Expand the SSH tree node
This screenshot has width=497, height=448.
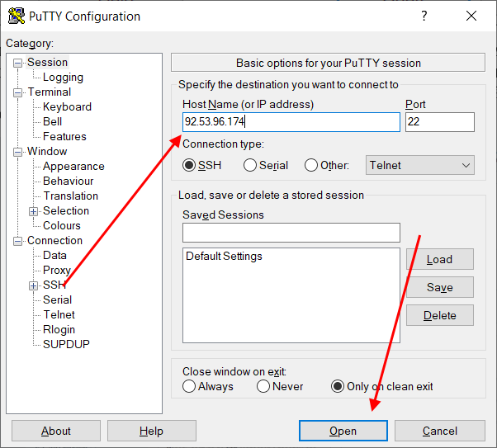pyautogui.click(x=34, y=285)
